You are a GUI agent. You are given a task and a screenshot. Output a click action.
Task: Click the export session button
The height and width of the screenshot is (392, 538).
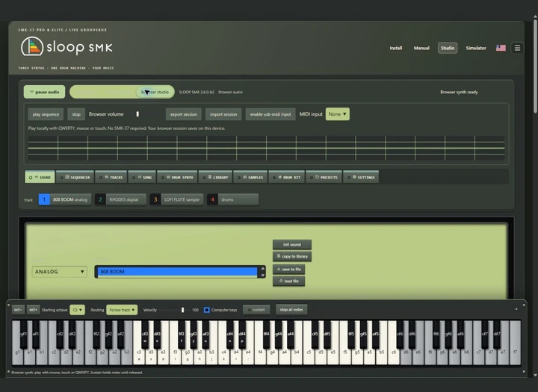184,114
